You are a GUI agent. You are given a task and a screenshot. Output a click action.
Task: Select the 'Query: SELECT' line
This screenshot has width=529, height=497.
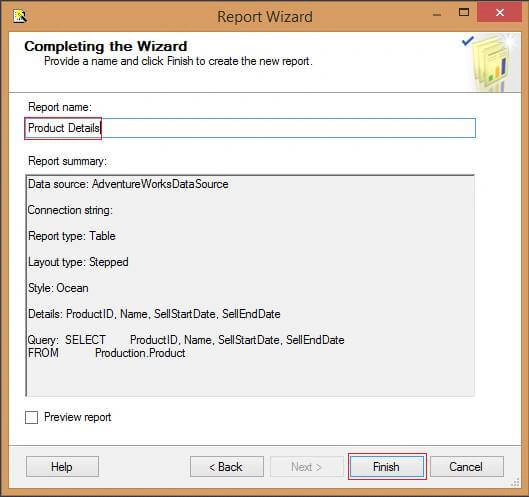(x=186, y=340)
